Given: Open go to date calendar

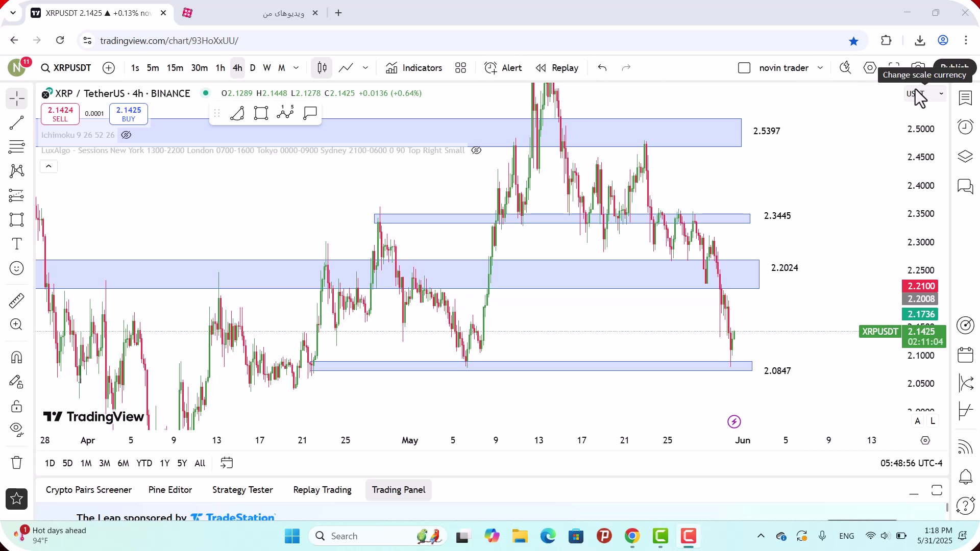Looking at the screenshot, I should click(227, 463).
